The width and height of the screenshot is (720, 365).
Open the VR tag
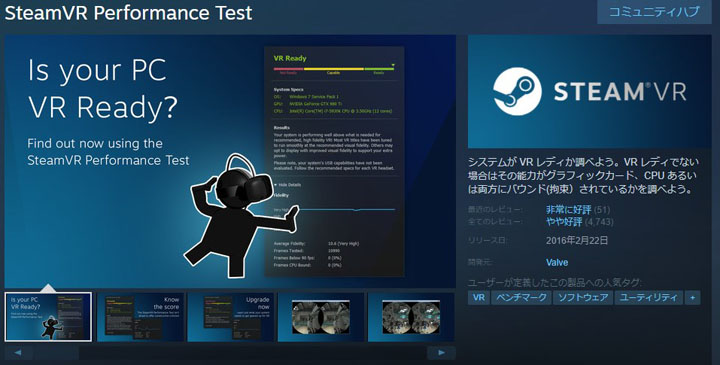pyautogui.click(x=479, y=298)
